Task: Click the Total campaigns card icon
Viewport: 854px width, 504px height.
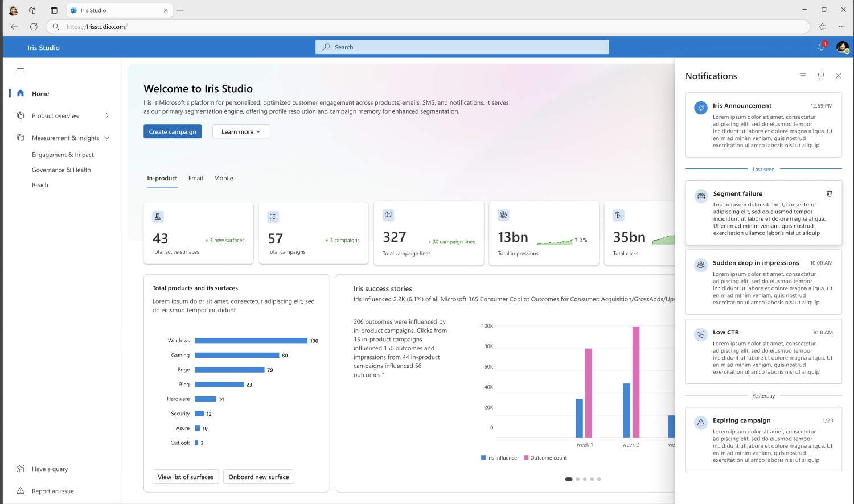Action: (x=273, y=217)
